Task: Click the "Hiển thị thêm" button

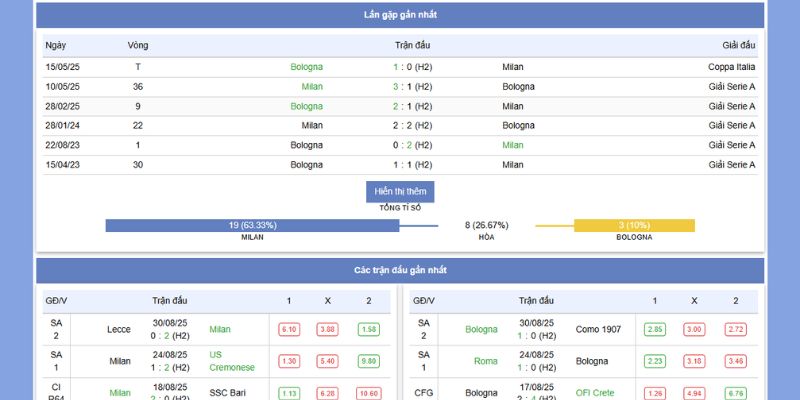Action: point(400,192)
